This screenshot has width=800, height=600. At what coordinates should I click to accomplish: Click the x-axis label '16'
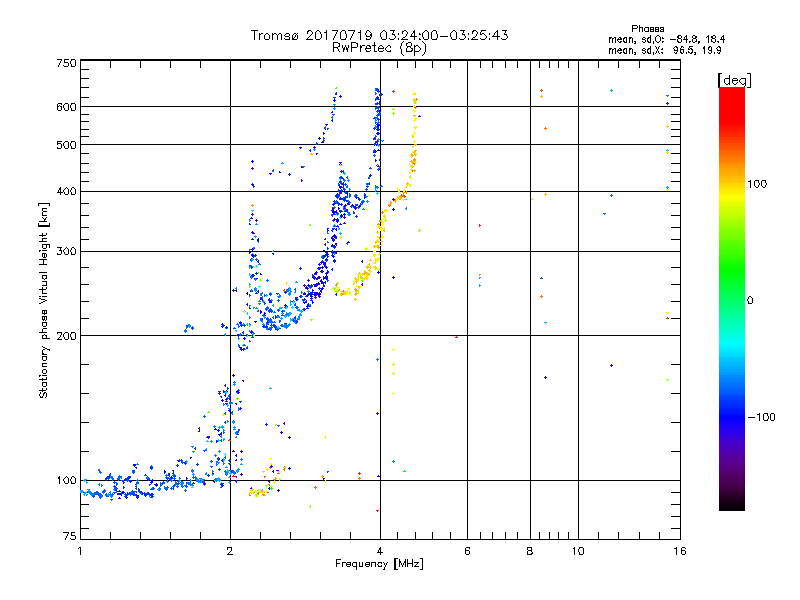(x=680, y=551)
